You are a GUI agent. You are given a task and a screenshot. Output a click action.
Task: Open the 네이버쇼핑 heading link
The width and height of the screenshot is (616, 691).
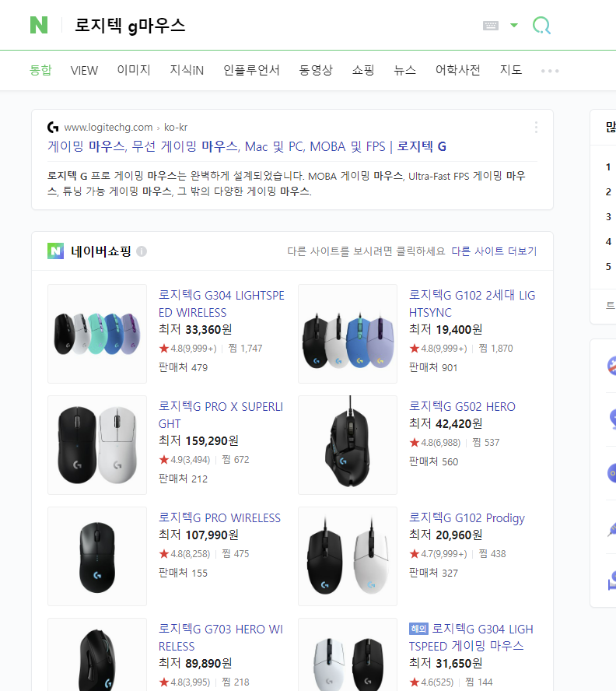(x=101, y=251)
